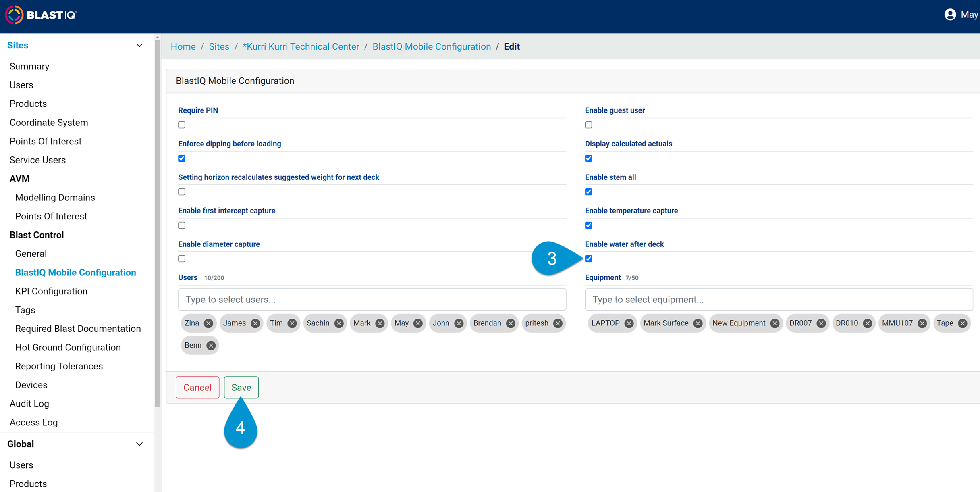Screen dimensions: 980x492
Task: Uncheck Enable stem all
Action: click(589, 192)
